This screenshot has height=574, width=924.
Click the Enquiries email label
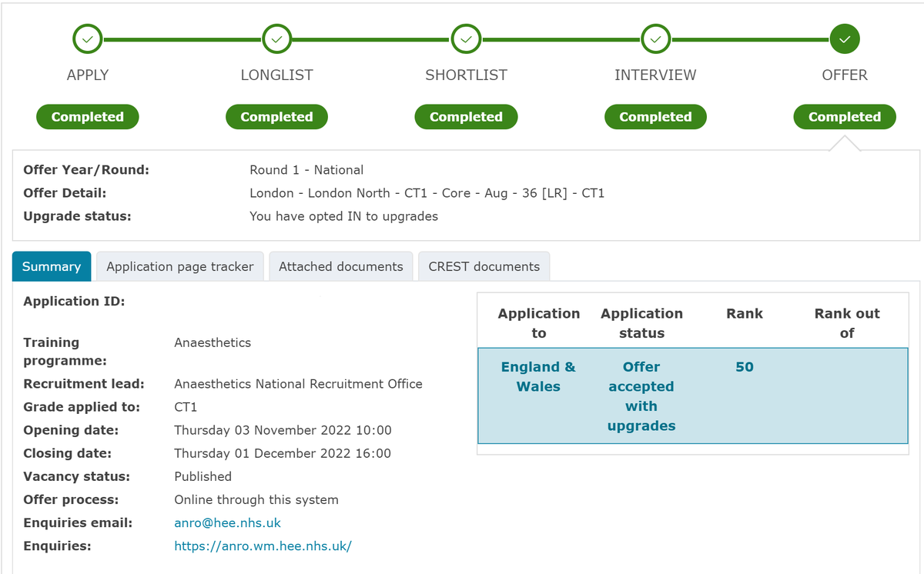click(x=78, y=523)
